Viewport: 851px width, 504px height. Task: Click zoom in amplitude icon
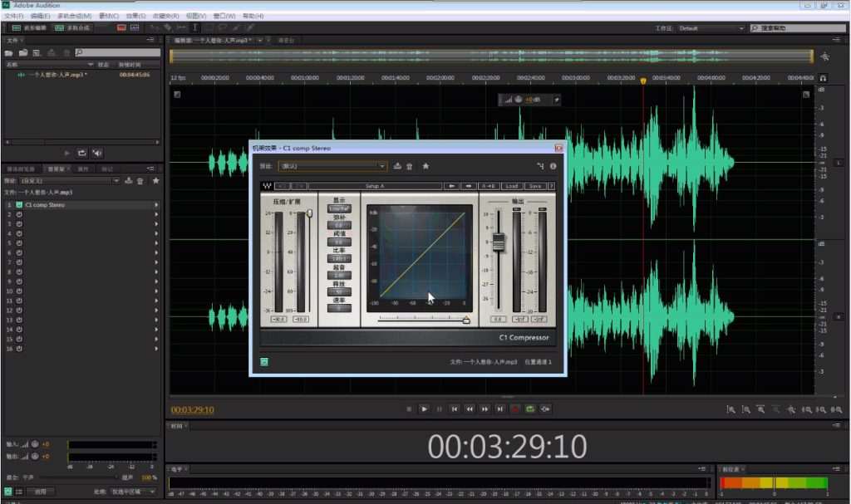(x=731, y=409)
